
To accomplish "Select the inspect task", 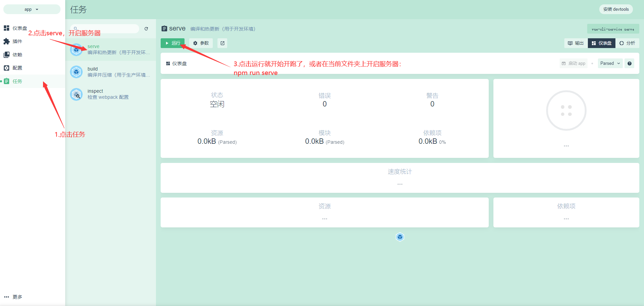I will pos(111,94).
